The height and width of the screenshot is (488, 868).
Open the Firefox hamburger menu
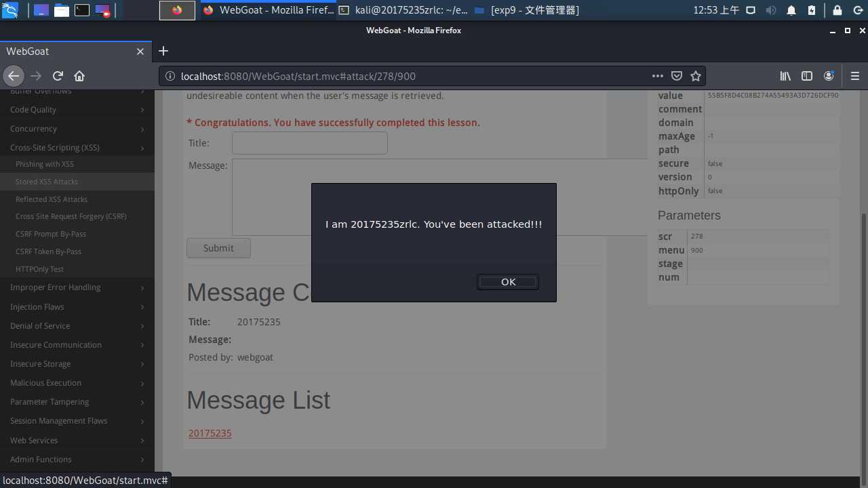point(854,77)
